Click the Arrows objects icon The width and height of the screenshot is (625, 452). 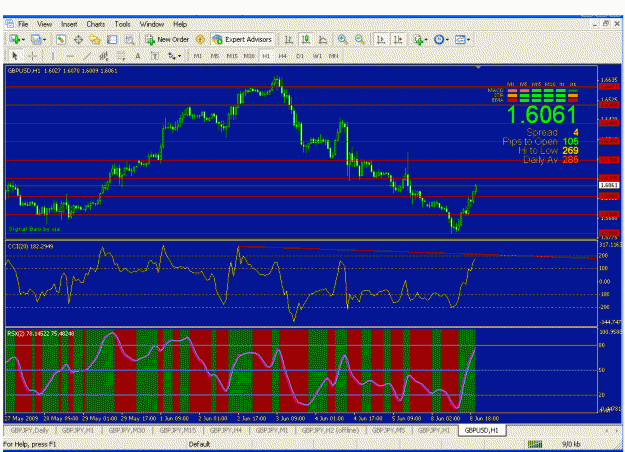tap(172, 56)
